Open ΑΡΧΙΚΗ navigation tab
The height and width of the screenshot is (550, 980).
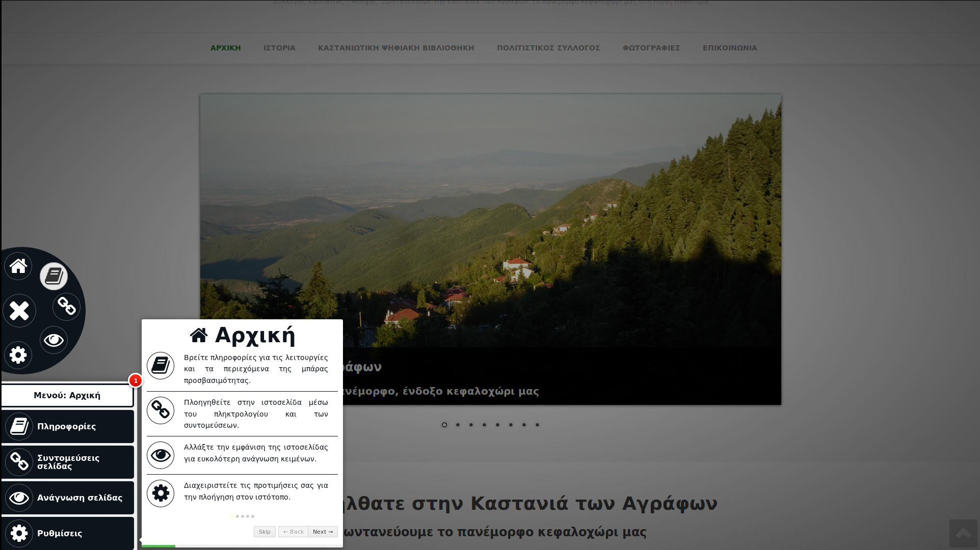coord(226,48)
